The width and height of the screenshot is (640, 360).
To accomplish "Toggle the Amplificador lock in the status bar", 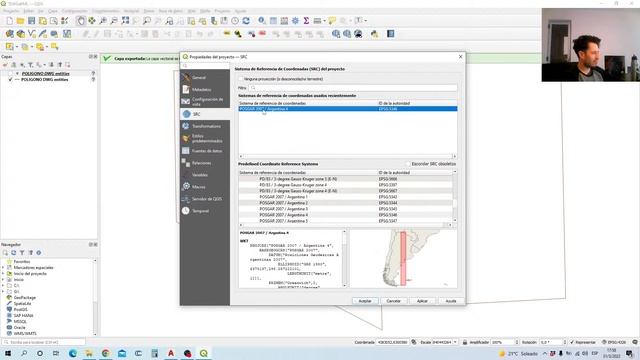I will click(x=465, y=342).
